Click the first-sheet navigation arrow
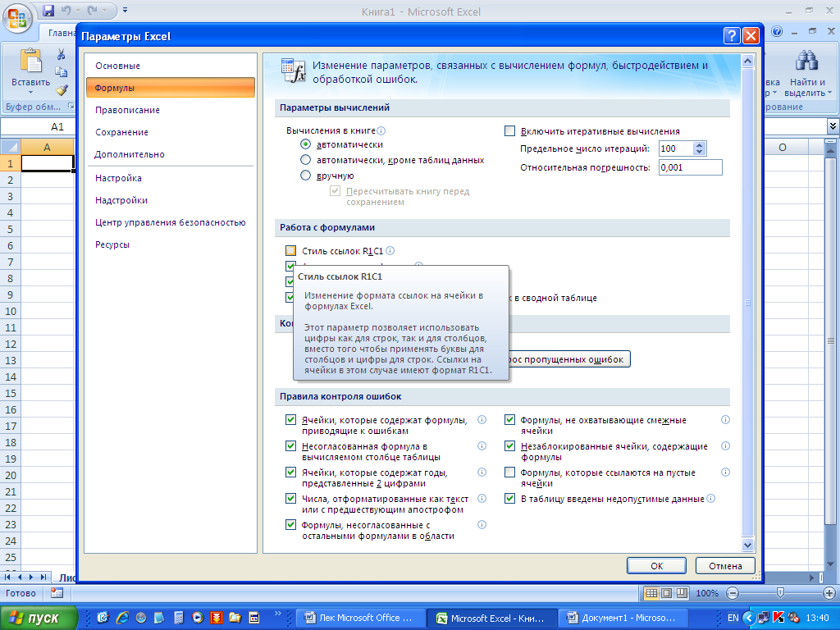 (x=7, y=577)
